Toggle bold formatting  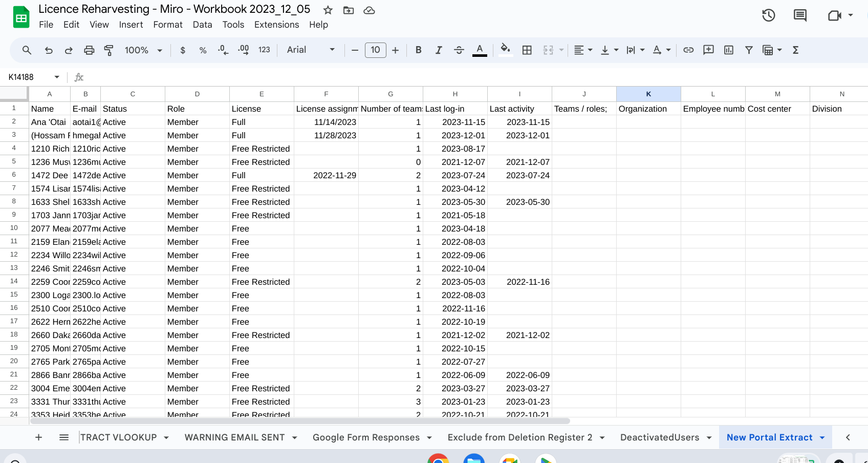(419, 50)
